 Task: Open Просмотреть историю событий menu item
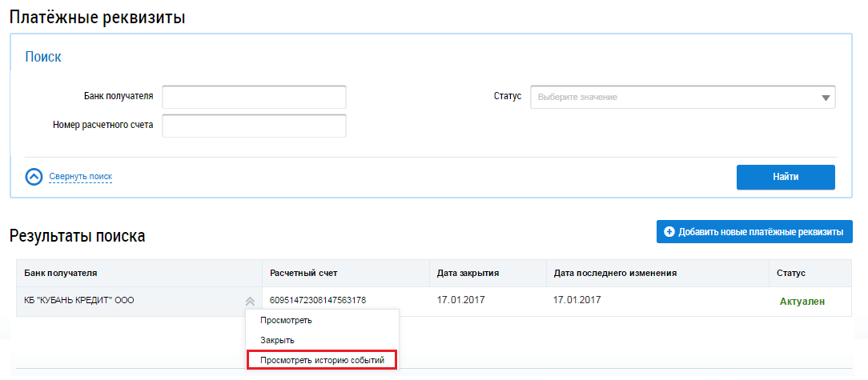pyautogui.click(x=322, y=361)
